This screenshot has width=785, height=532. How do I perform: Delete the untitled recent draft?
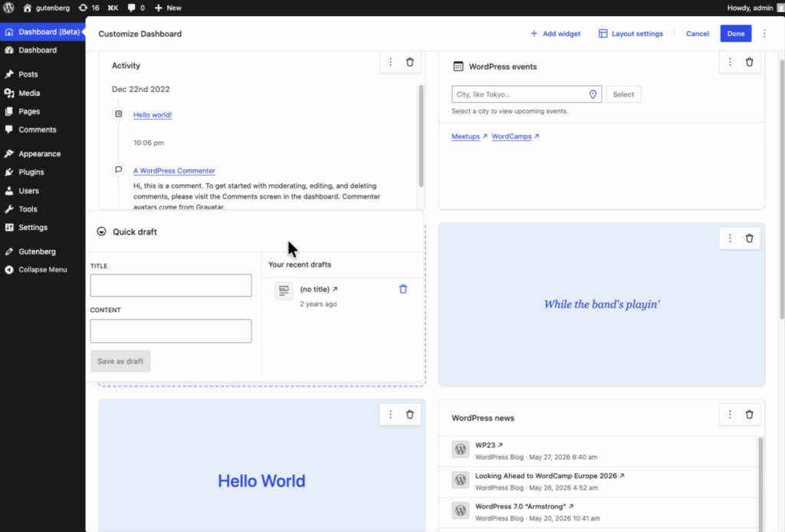click(403, 289)
